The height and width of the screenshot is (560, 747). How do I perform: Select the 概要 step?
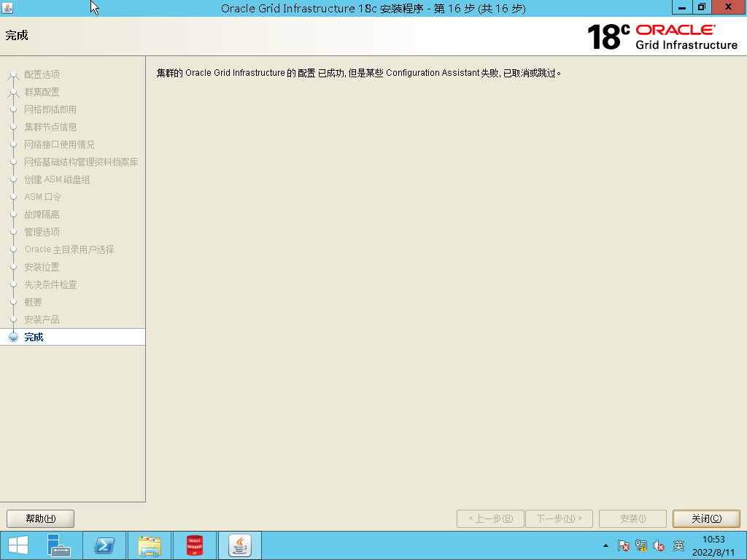pos(34,302)
